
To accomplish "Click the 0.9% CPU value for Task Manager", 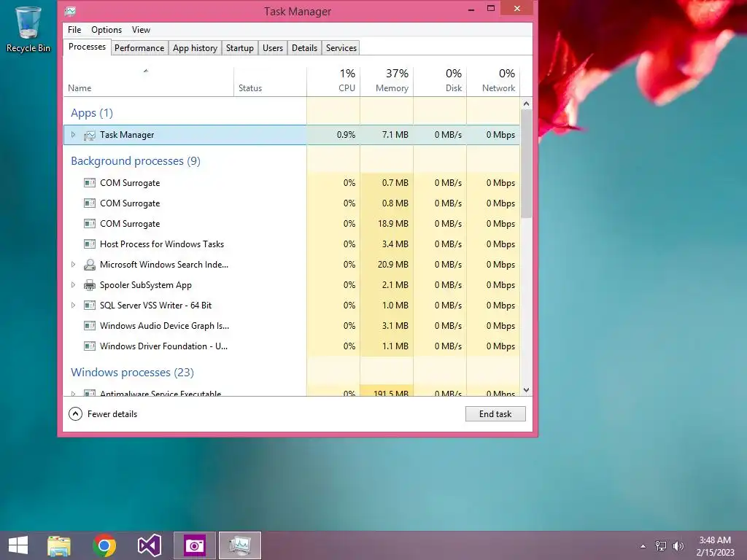I will 346,135.
